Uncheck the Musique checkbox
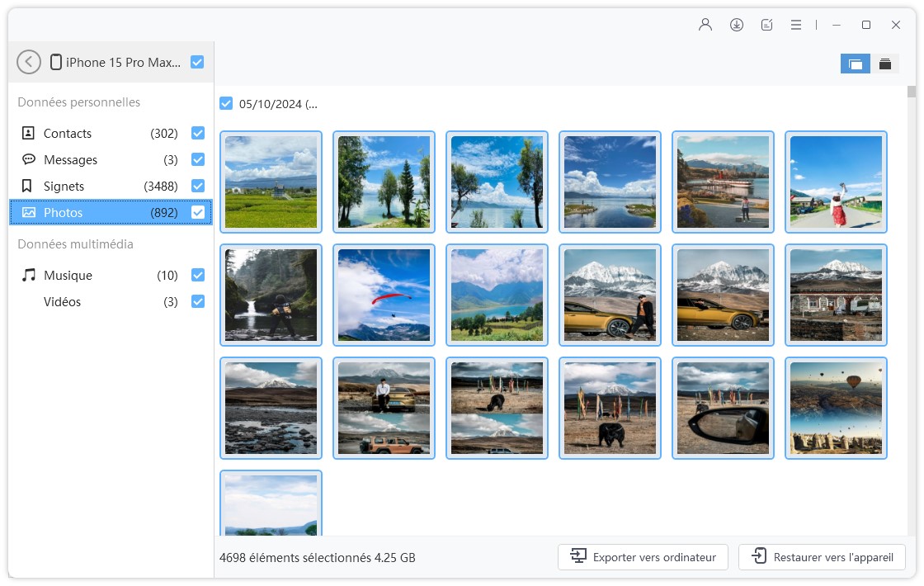This screenshot has height=586, width=924. click(x=198, y=275)
